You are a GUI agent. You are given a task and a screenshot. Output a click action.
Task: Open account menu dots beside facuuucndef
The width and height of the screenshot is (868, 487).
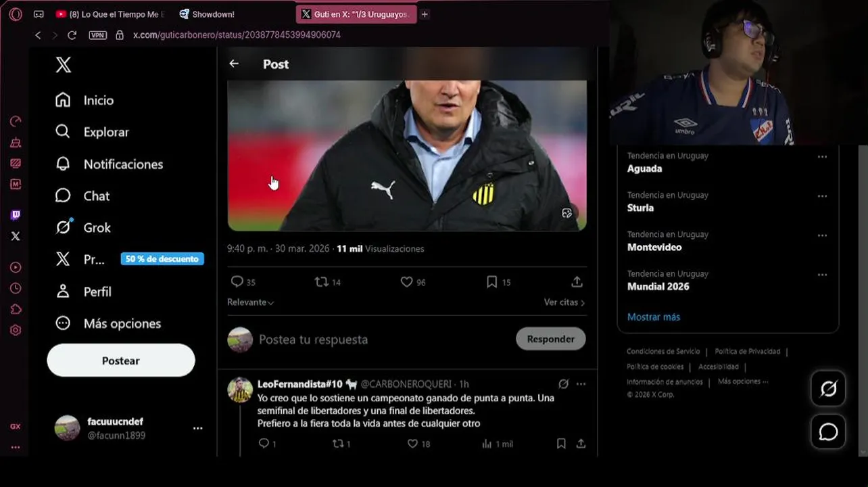click(x=197, y=428)
